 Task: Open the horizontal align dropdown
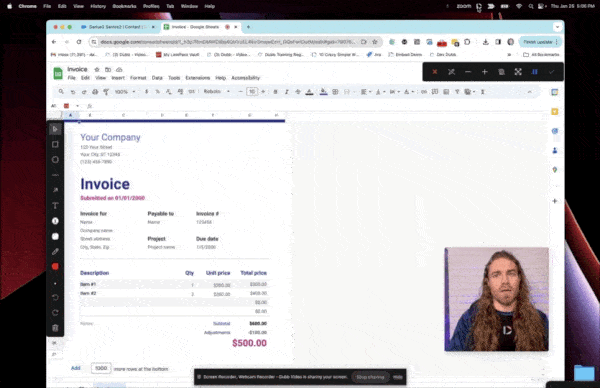tap(366, 92)
